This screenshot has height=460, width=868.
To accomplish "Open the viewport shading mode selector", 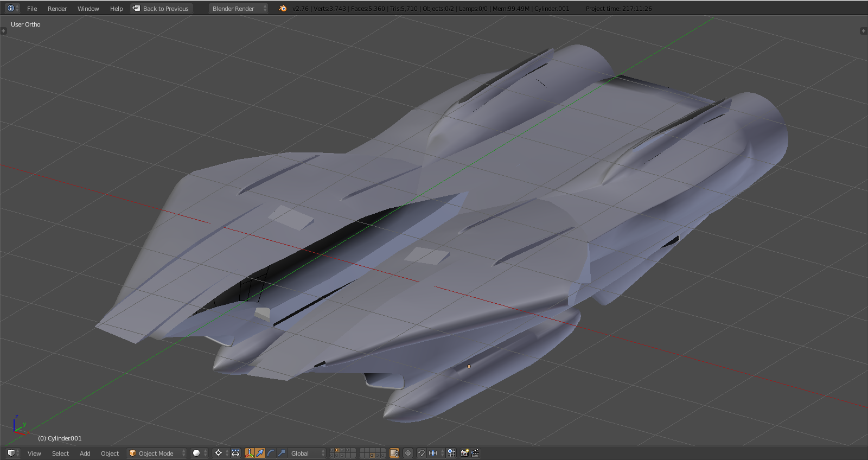I will click(200, 453).
